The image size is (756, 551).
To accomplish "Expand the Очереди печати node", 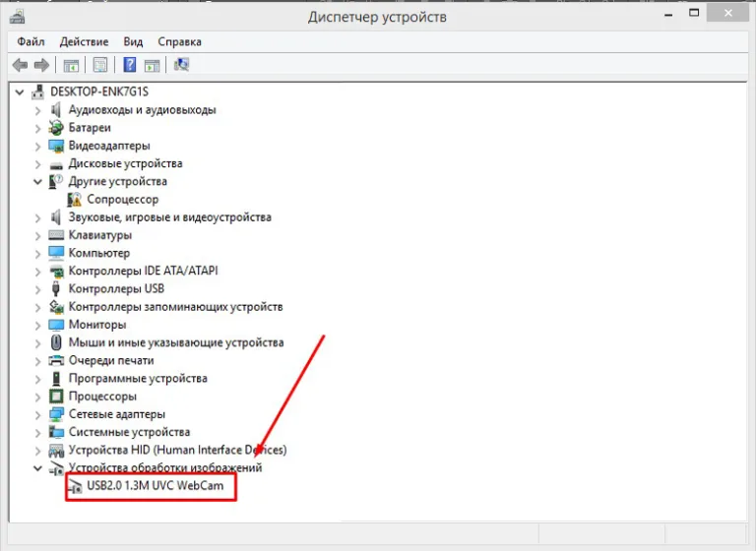I will coord(38,361).
